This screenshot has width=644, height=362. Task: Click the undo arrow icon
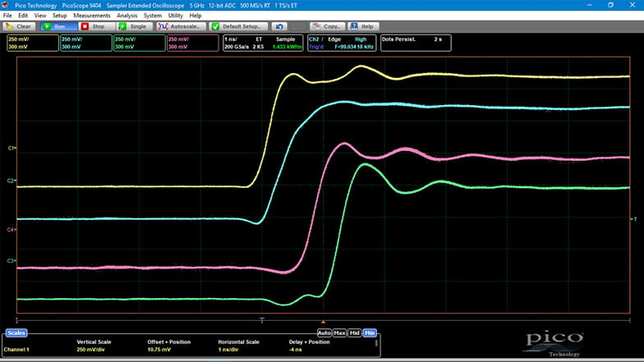tap(280, 26)
